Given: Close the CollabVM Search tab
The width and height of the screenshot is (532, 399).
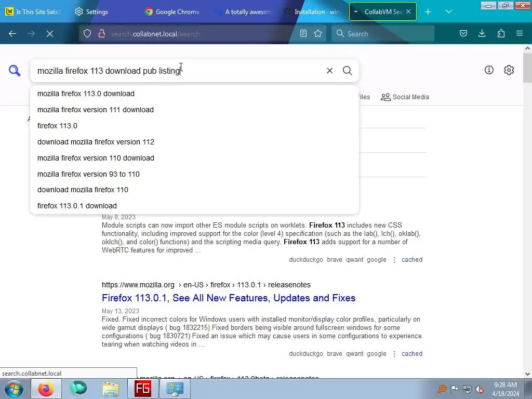Looking at the screenshot, I should (x=408, y=11).
